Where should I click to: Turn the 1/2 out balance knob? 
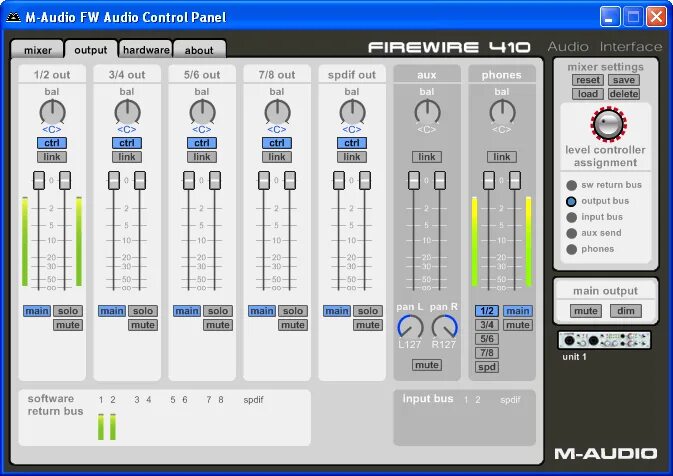(x=52, y=112)
